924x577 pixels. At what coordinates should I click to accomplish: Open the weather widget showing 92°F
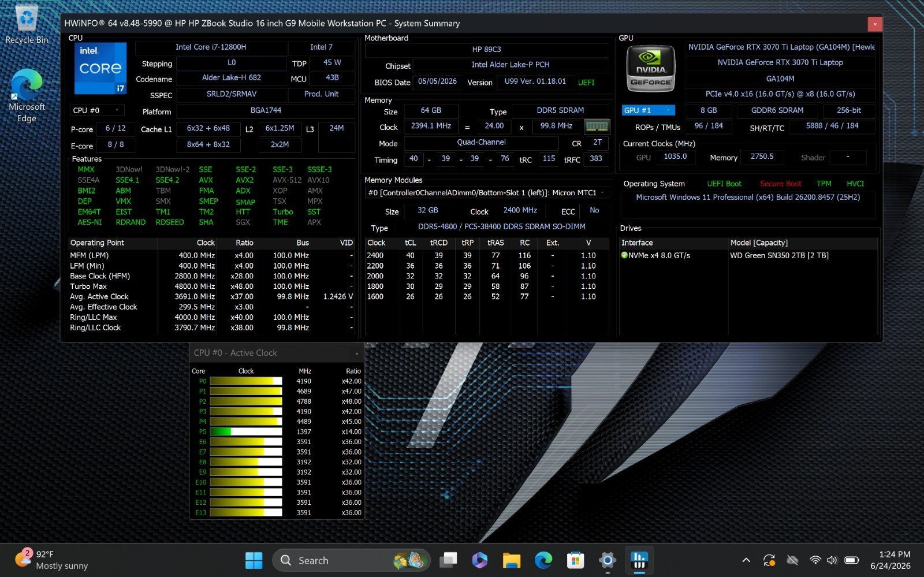click(x=52, y=560)
